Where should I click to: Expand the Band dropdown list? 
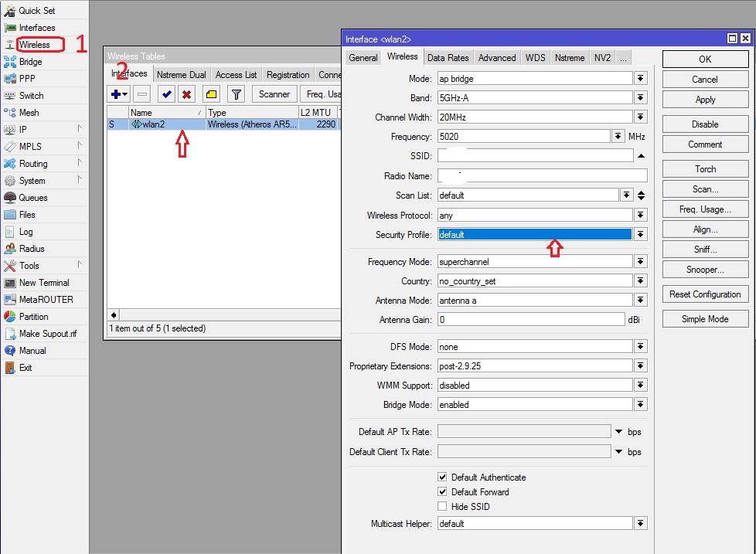(x=640, y=98)
